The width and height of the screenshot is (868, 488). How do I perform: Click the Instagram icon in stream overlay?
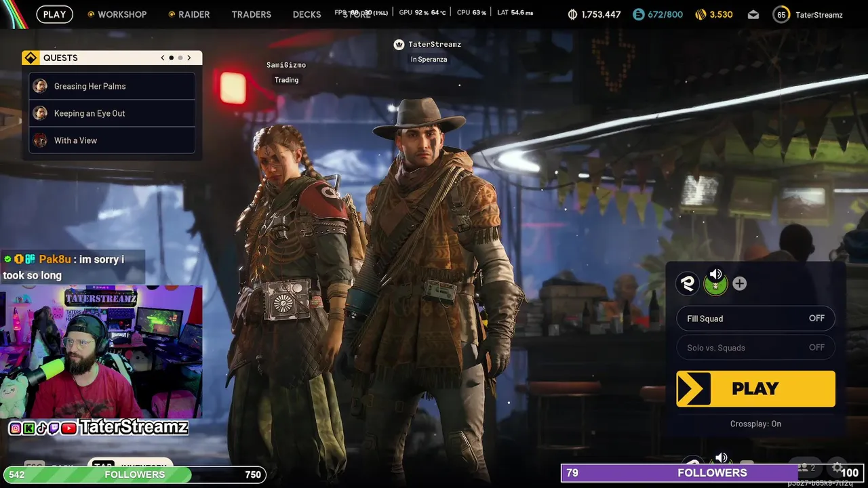click(15, 428)
